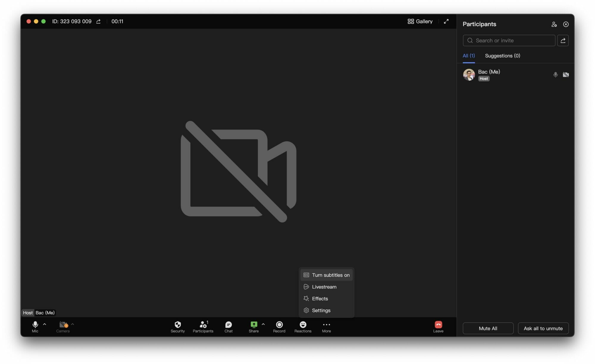Switch to the Suggestions (0) tab
The width and height of the screenshot is (595, 364).
pyautogui.click(x=502, y=56)
